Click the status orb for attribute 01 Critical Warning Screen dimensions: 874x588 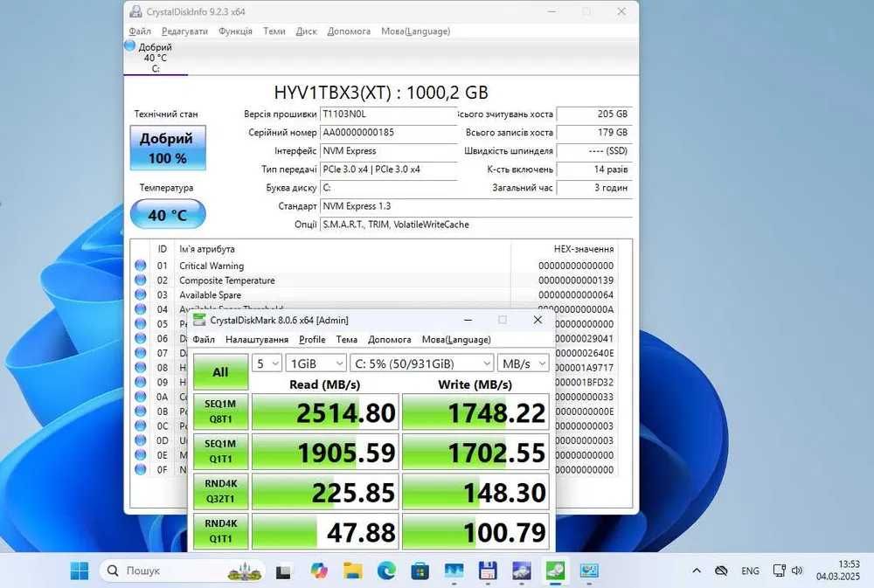click(x=141, y=266)
